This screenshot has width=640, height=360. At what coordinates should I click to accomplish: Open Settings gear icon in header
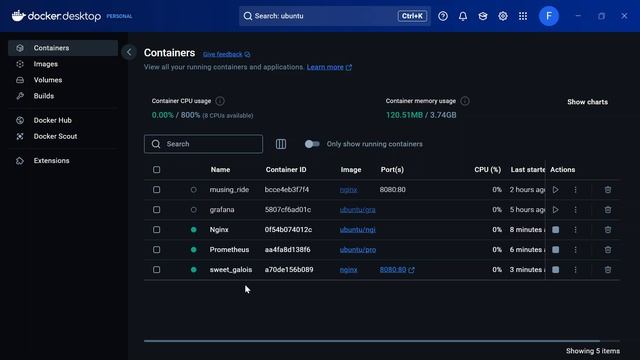pyautogui.click(x=503, y=16)
